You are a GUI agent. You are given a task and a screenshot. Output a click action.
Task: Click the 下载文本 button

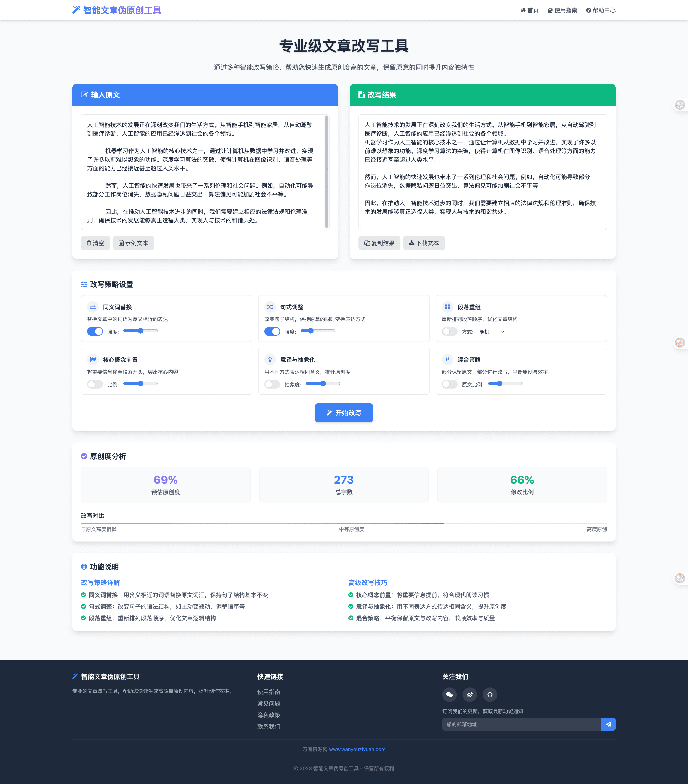423,243
